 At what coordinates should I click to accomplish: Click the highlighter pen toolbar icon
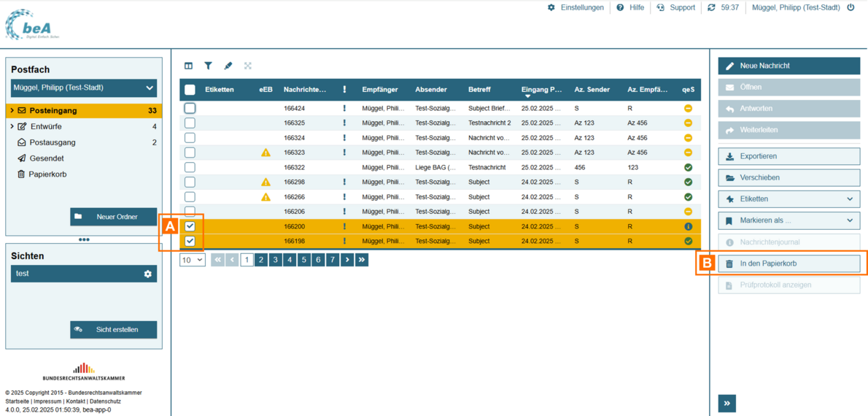[x=228, y=66]
